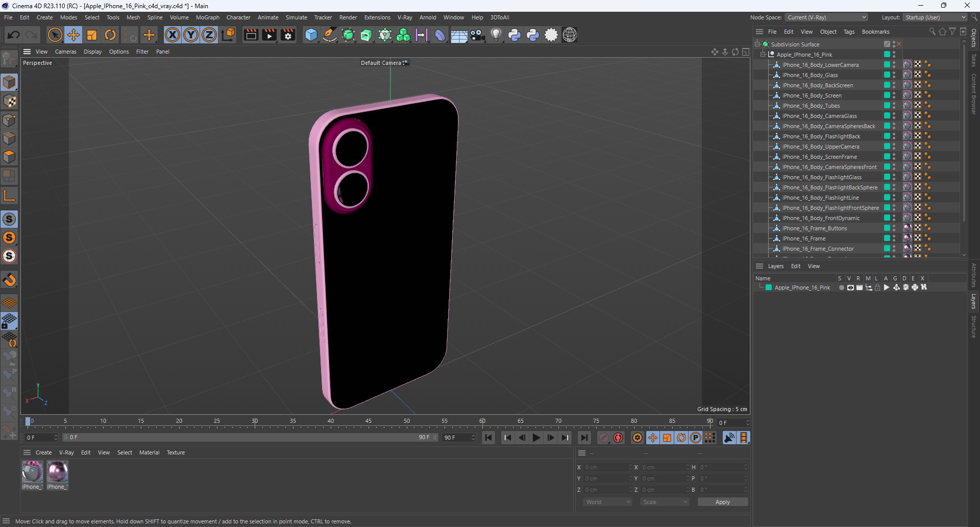Open the Layout Startup dropdown
Screen dimensions: 980x527
(935, 17)
